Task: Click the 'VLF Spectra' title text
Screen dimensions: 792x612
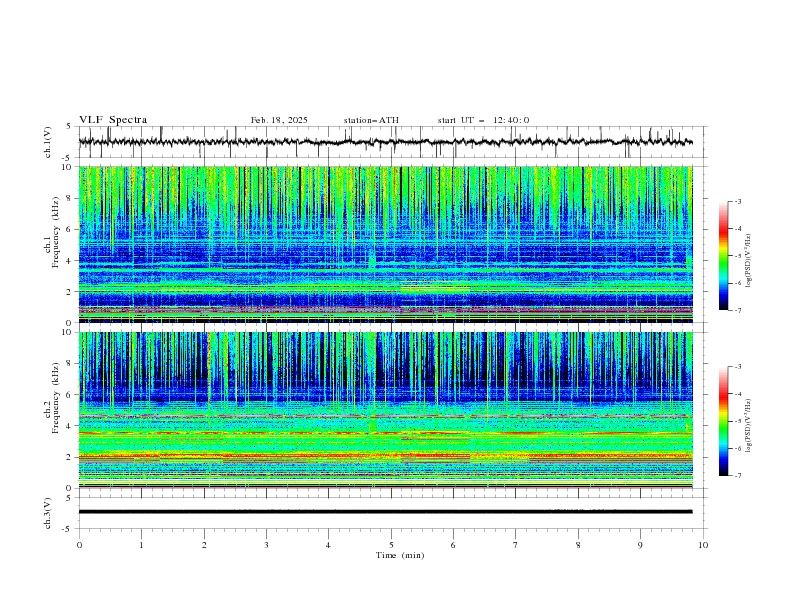Action: click(x=113, y=120)
